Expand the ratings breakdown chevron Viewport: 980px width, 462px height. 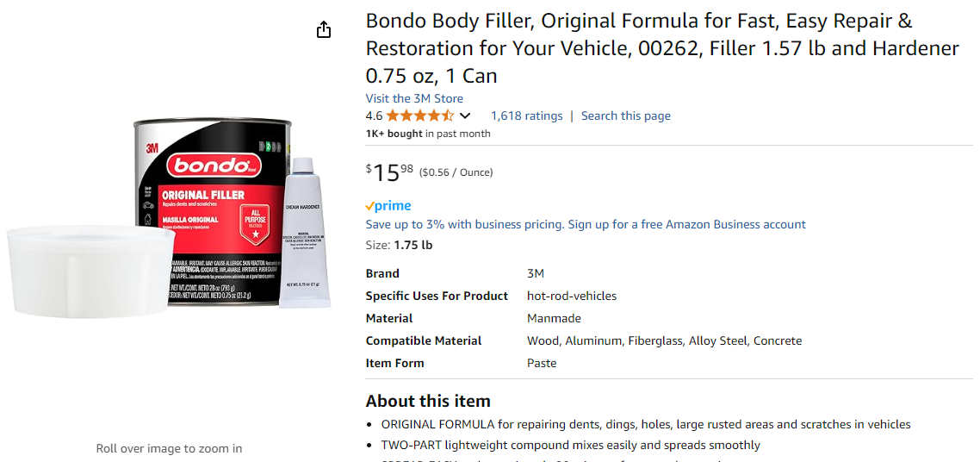click(466, 115)
